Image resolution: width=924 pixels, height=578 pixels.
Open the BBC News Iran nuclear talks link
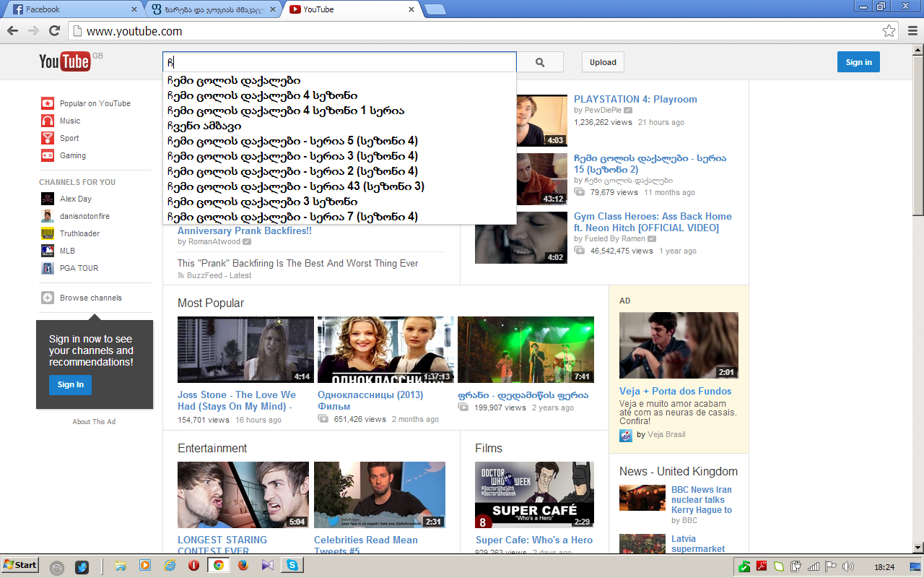[702, 499]
